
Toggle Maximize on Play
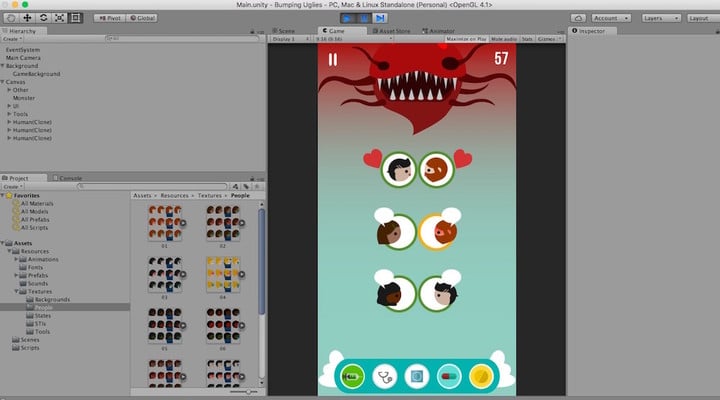[x=466, y=39]
